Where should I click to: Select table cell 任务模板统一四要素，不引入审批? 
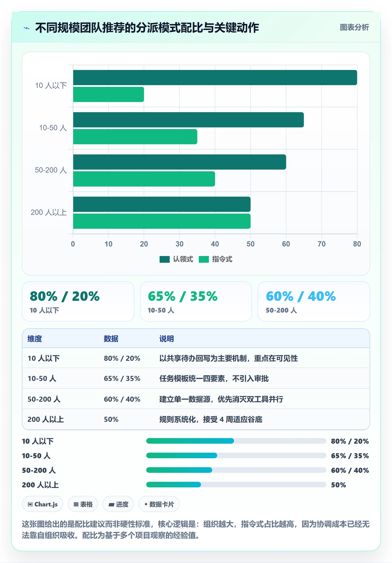pos(214,378)
